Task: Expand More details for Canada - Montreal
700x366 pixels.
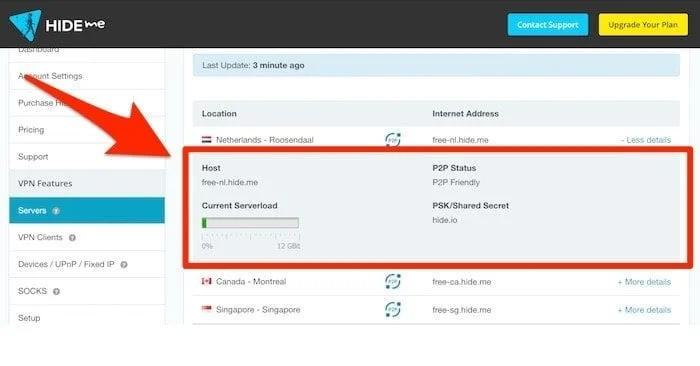Action: point(644,282)
